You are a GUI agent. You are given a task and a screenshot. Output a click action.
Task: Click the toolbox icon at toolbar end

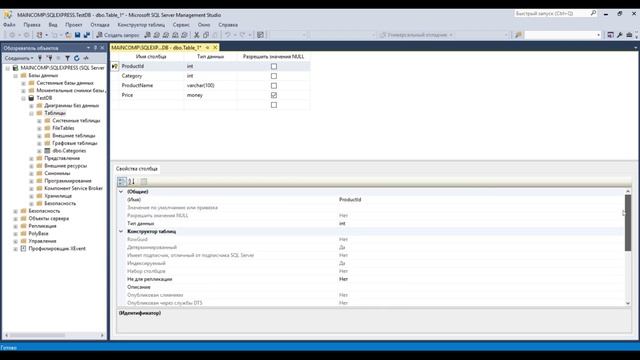(x=629, y=35)
